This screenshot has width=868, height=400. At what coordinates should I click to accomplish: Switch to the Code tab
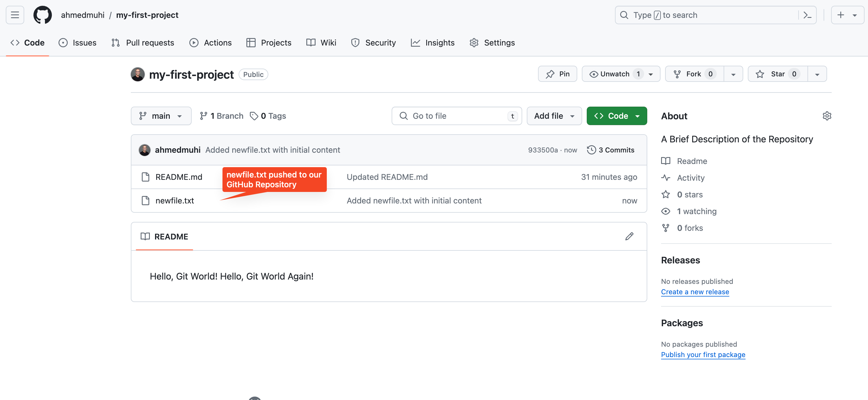click(27, 43)
